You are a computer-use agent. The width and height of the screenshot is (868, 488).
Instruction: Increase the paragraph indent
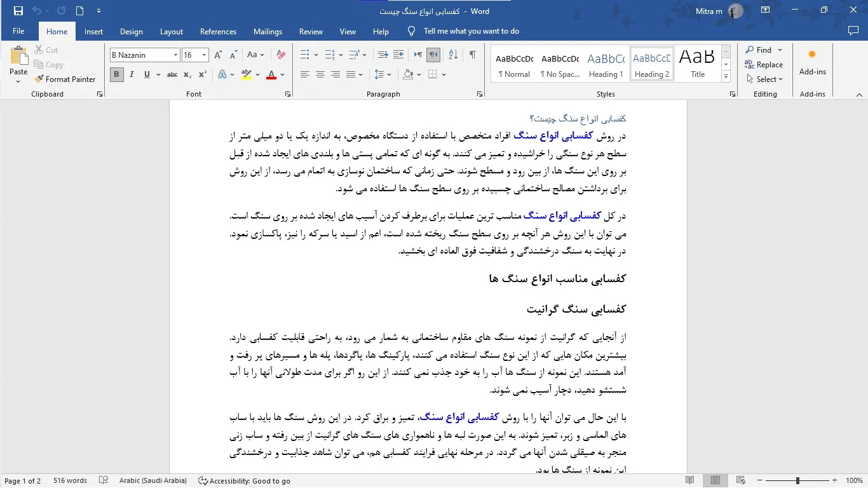[x=398, y=55]
